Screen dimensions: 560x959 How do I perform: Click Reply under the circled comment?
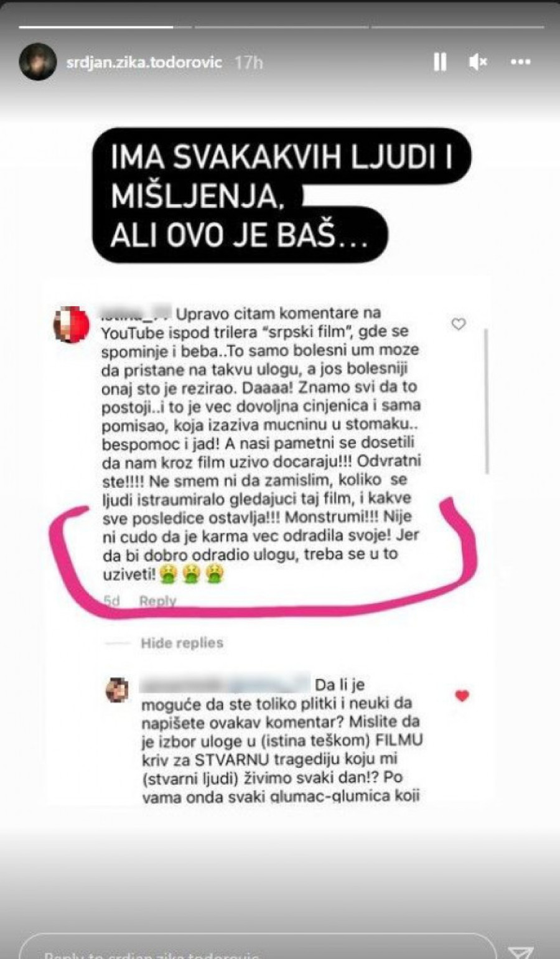(157, 601)
